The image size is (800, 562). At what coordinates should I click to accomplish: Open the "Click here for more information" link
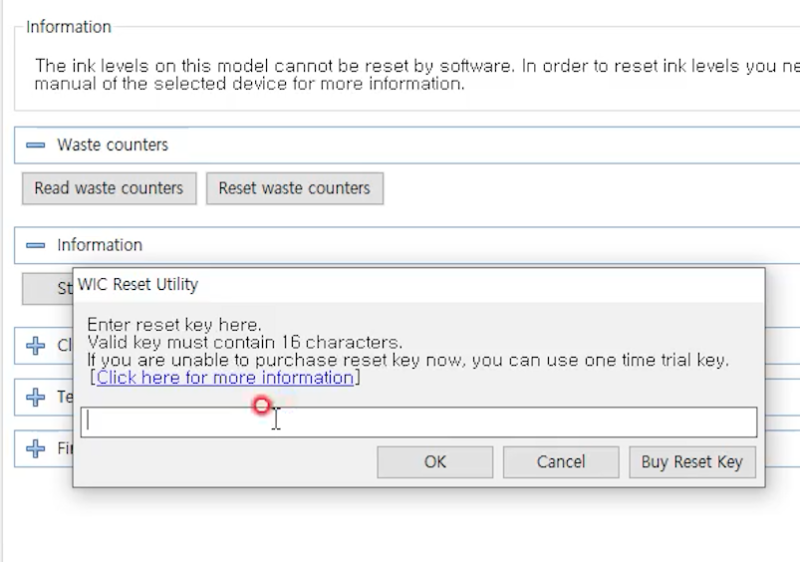click(x=225, y=378)
